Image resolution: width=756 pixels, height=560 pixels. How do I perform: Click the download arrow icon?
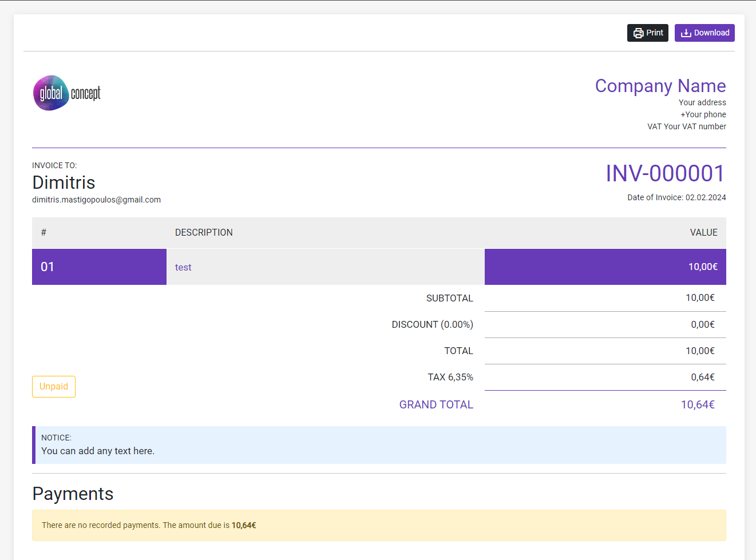pos(686,33)
